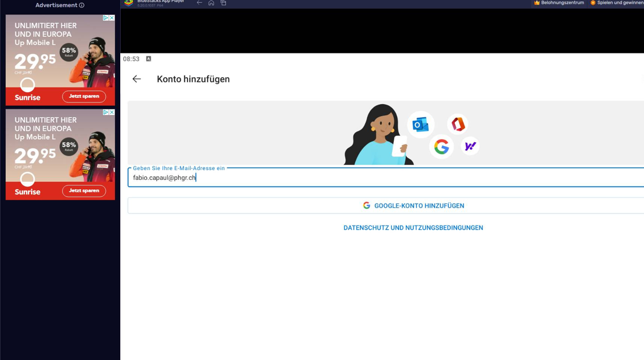Image resolution: width=644 pixels, height=360 pixels.
Task: Click the 08:53 clock in status bar
Action: coord(131,59)
